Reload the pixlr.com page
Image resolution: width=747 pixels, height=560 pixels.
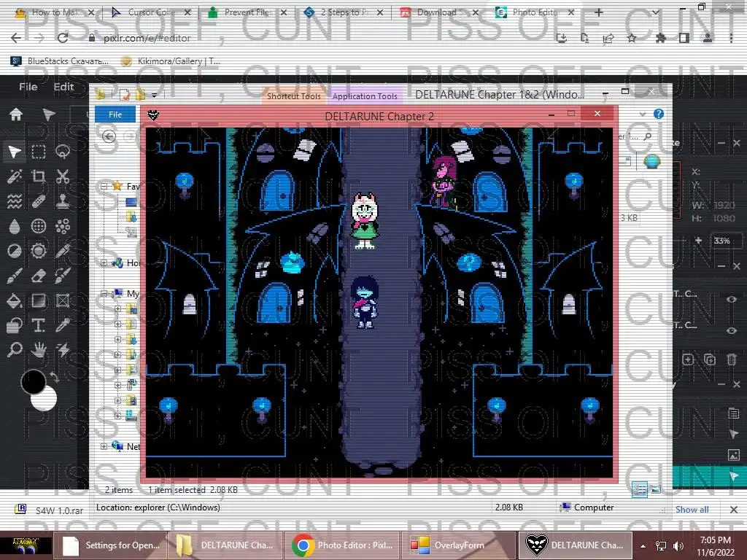[63, 38]
